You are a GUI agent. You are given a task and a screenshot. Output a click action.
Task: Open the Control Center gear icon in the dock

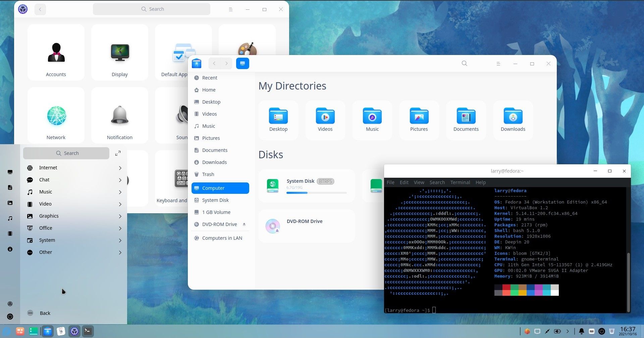pyautogui.click(x=74, y=331)
